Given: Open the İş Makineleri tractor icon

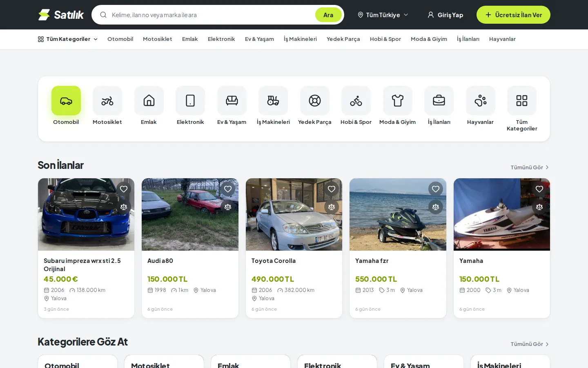Looking at the screenshot, I should pos(273,101).
